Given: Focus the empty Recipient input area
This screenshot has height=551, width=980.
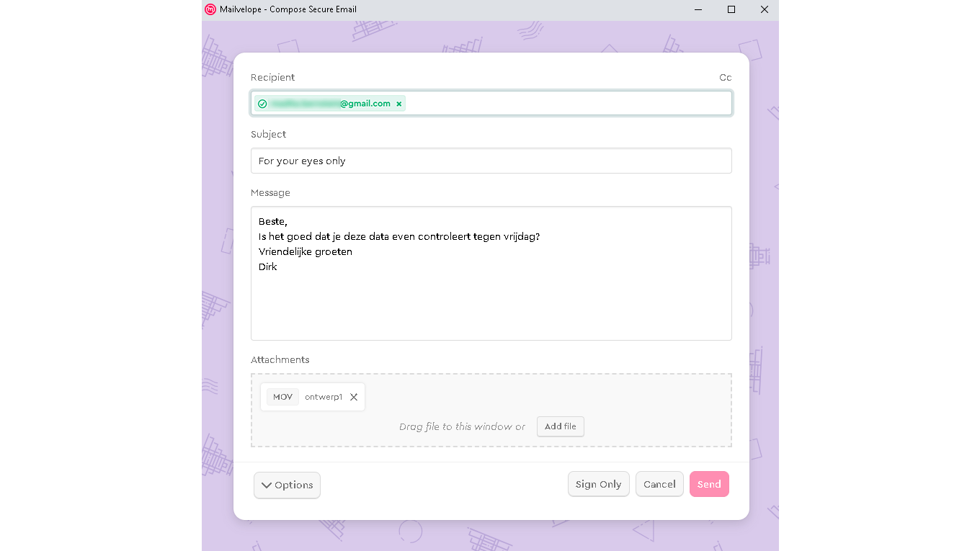Looking at the screenshot, I should pos(568,104).
